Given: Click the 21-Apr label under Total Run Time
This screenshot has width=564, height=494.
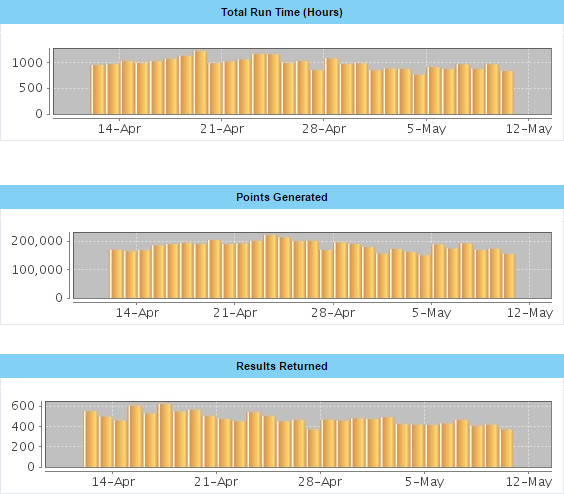Looking at the screenshot, I should pos(222,129).
